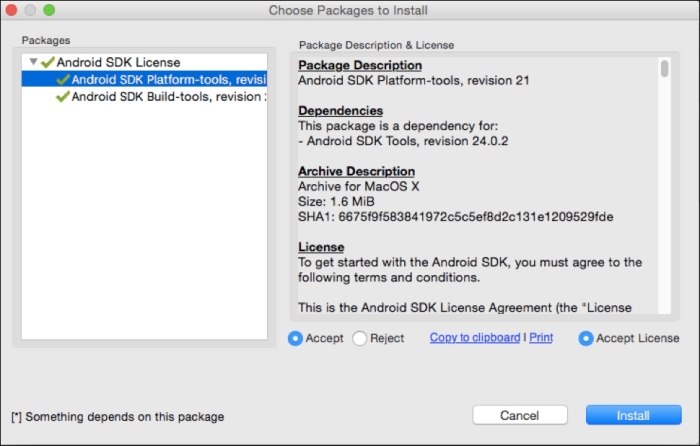Open the Copy to clipboard link

click(x=475, y=338)
